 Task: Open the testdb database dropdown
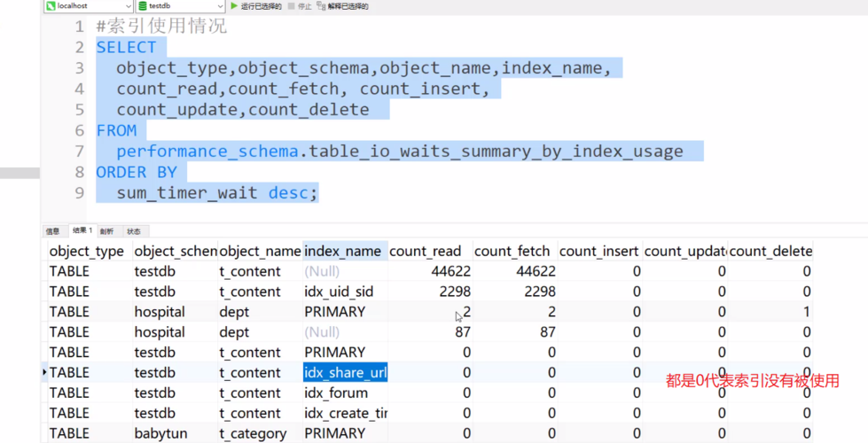click(x=181, y=6)
